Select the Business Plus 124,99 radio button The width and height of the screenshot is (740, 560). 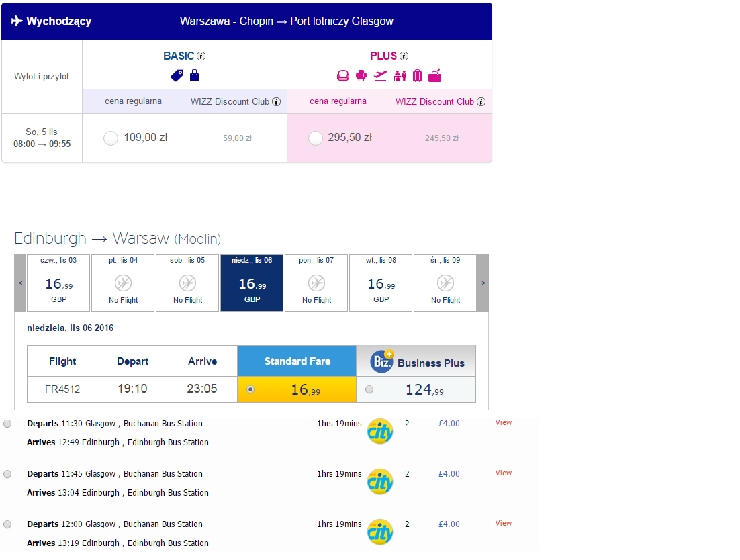[369, 389]
